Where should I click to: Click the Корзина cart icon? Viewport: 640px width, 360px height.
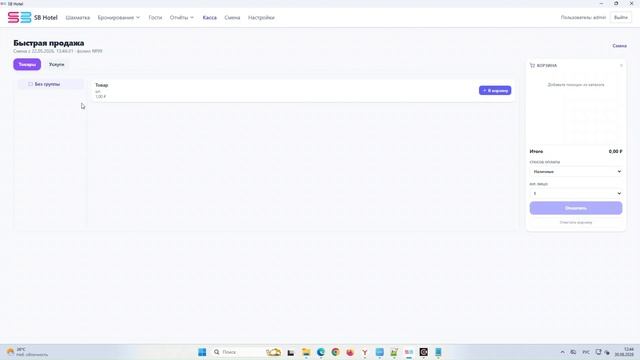click(532, 65)
